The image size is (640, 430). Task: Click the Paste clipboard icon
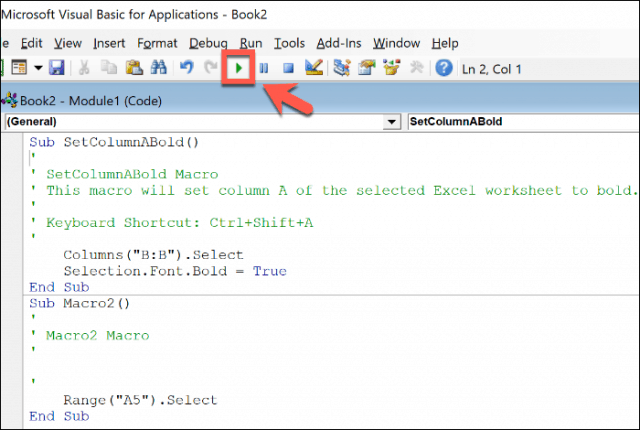coord(134,68)
